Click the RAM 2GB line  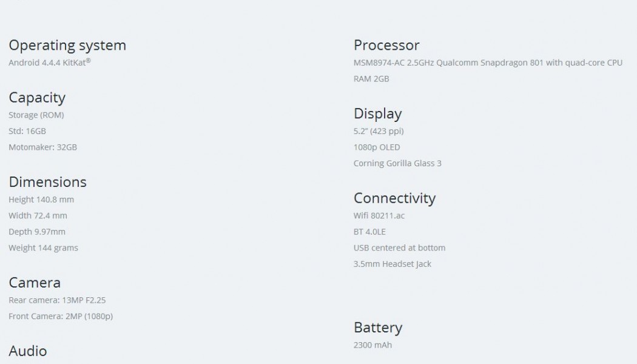point(371,79)
